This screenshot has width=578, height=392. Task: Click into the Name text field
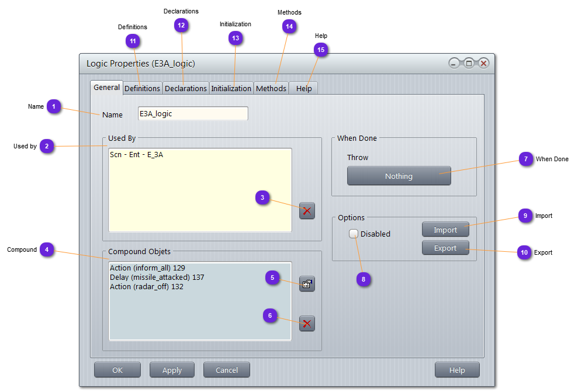coord(193,114)
